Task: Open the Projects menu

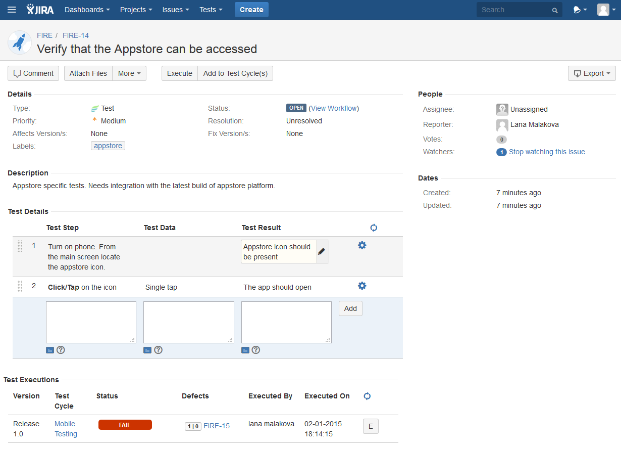Action: click(136, 10)
